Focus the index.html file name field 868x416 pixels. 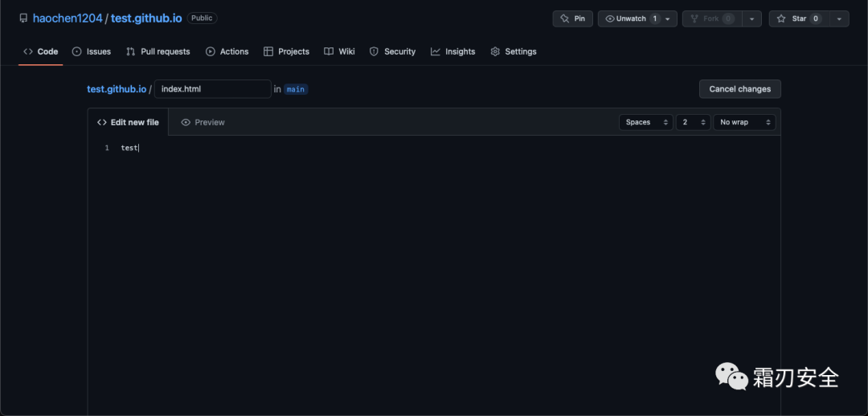pos(212,89)
